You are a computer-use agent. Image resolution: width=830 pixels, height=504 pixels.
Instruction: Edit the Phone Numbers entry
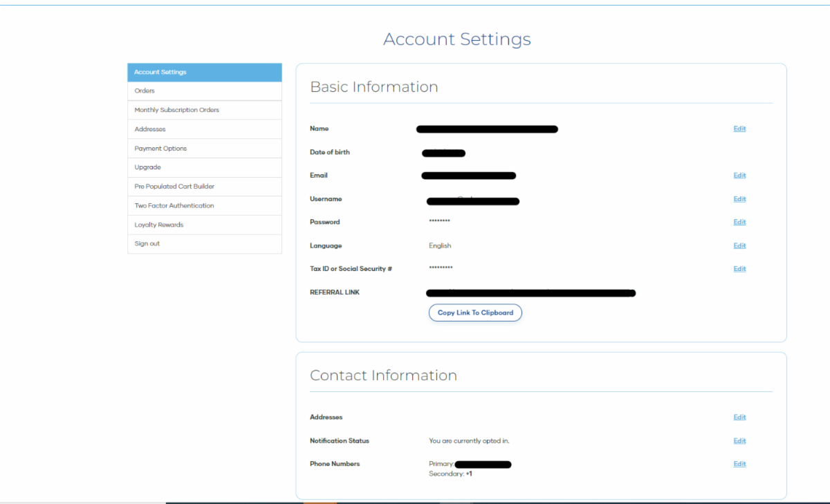[x=739, y=464]
